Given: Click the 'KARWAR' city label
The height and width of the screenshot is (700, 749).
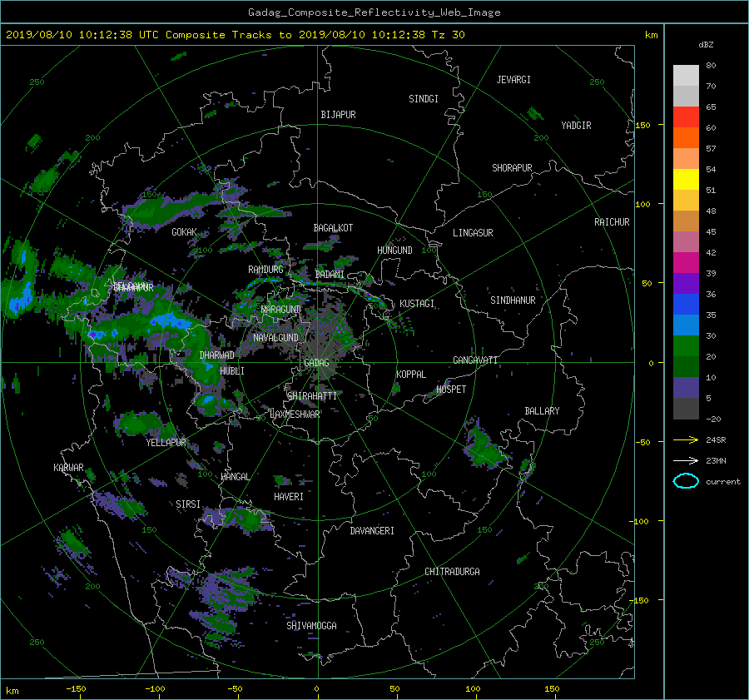Looking at the screenshot, I should [68, 468].
